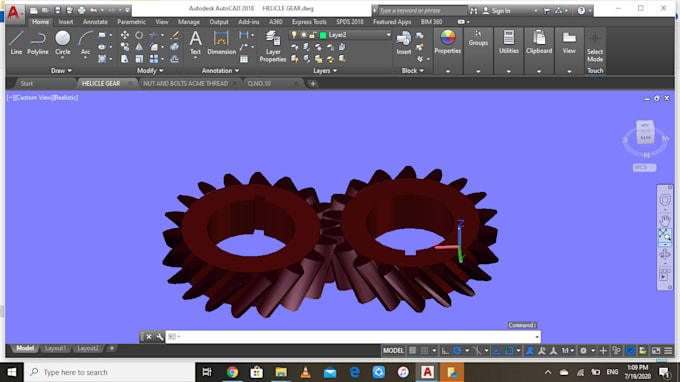The width and height of the screenshot is (680, 382).
Task: Expand the Modify panel
Action: click(150, 70)
